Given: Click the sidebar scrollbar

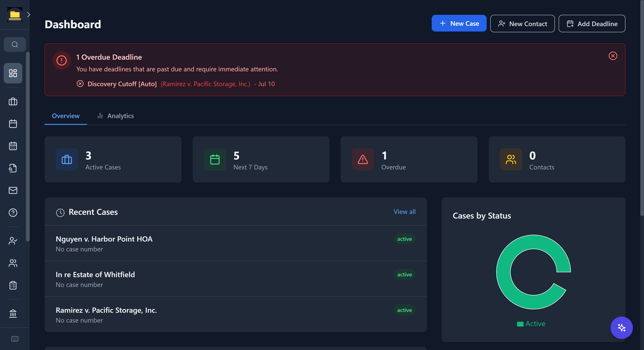Looking at the screenshot, I should [x=28, y=146].
